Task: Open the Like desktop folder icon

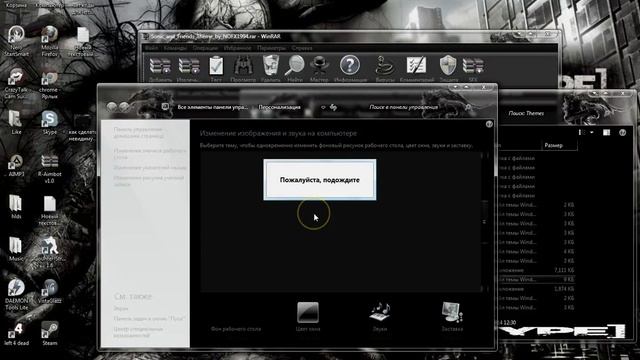Action: [16, 122]
